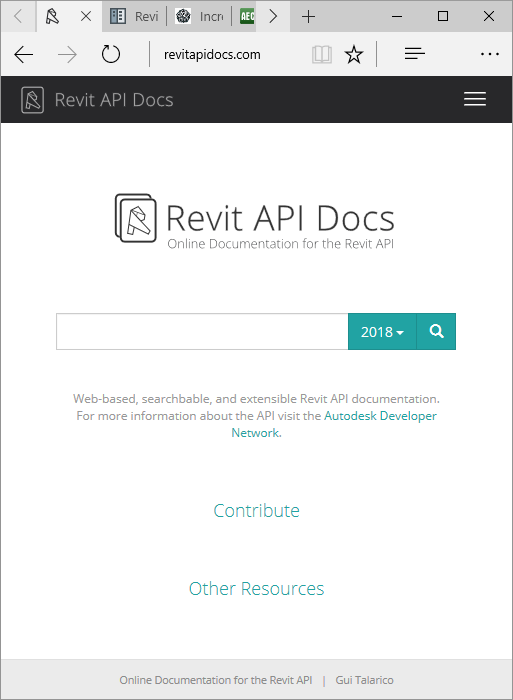The width and height of the screenshot is (513, 700).
Task: Show previous tabs with left chevron
Action: click(18, 17)
